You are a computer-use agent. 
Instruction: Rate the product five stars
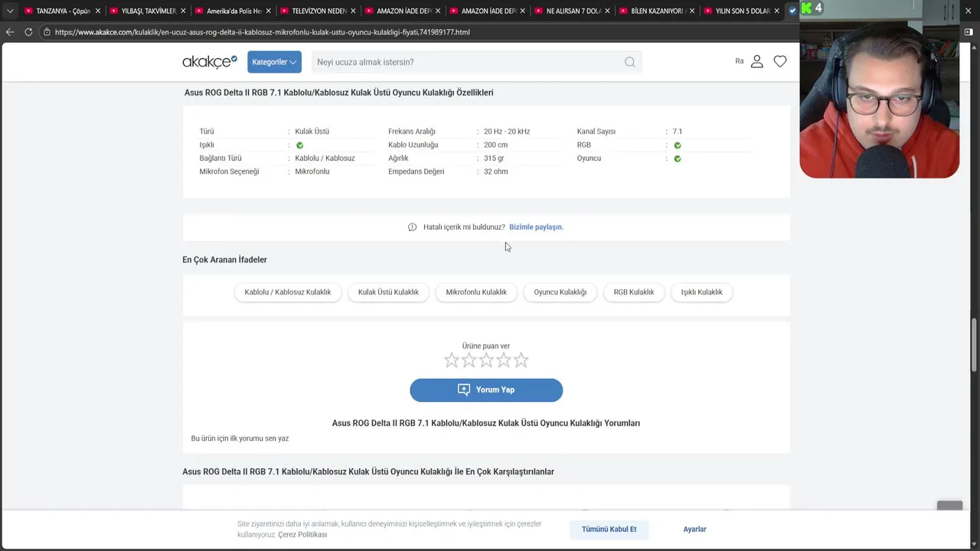coord(521,360)
